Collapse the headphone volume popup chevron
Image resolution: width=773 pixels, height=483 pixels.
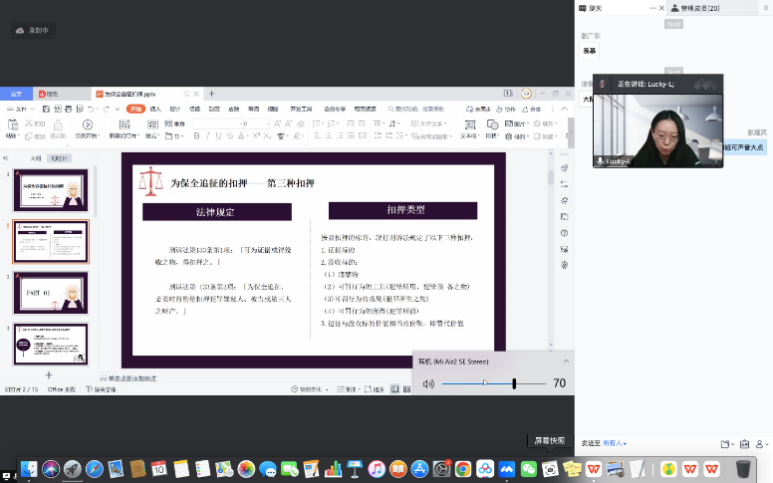tap(566, 360)
